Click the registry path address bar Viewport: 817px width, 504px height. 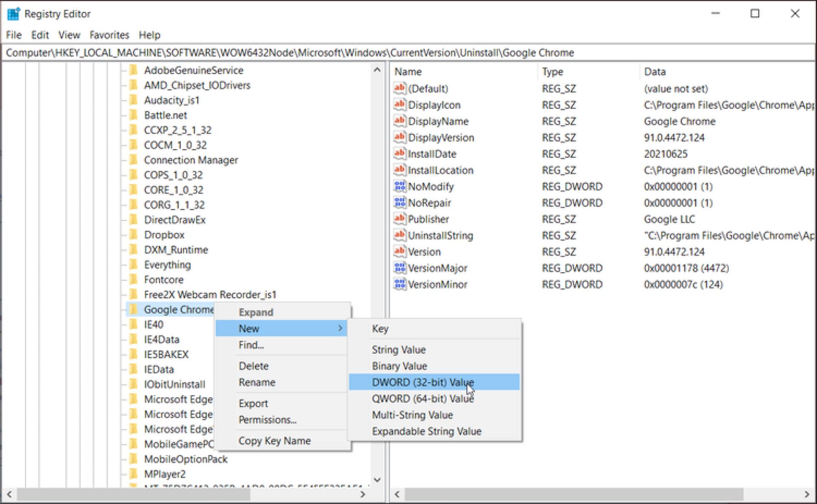click(x=408, y=53)
